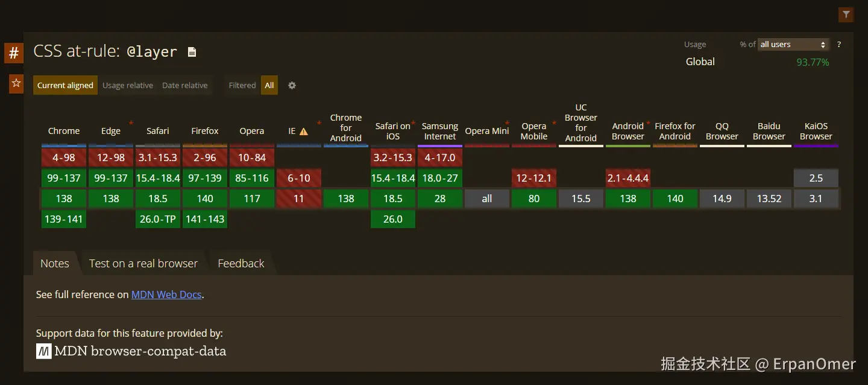Toggle Filtered browser view
Viewport: 868px width, 385px height.
pyautogui.click(x=242, y=85)
